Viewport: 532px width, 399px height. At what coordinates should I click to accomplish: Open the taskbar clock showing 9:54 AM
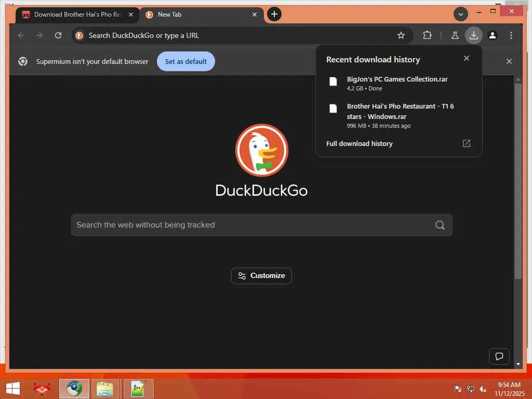[x=509, y=389]
